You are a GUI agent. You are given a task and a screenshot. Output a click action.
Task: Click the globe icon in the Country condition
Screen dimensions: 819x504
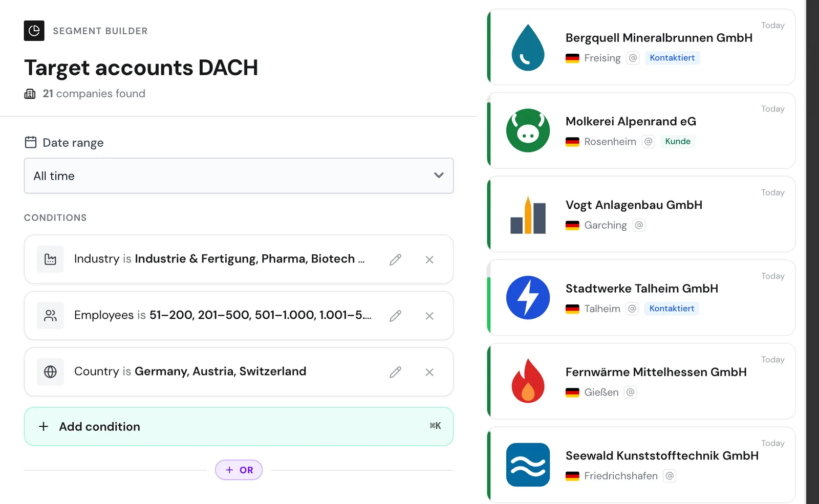[x=50, y=372]
